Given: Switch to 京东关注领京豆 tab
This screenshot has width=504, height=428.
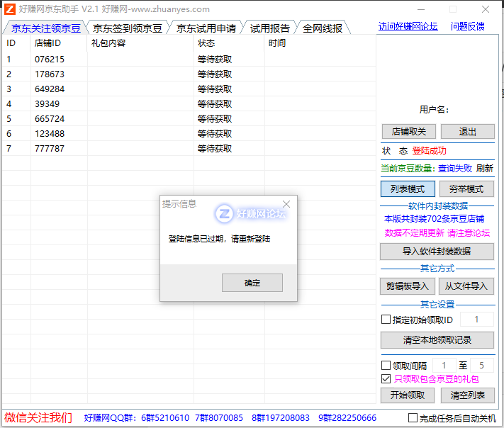Looking at the screenshot, I should (45, 28).
